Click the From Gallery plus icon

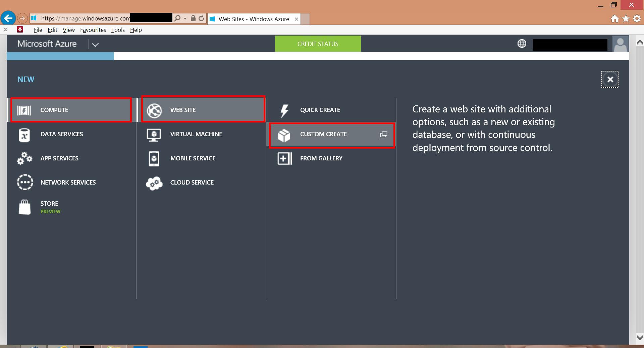click(284, 158)
